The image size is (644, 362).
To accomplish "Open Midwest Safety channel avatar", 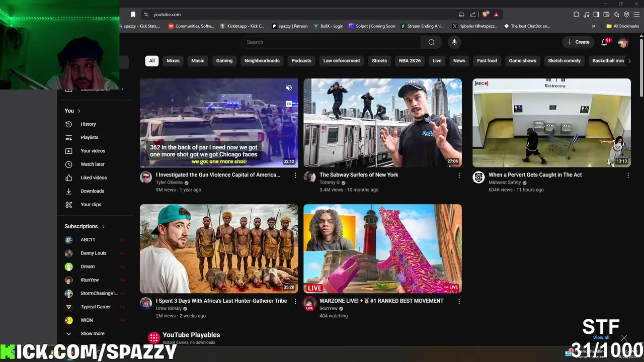I will point(478,177).
